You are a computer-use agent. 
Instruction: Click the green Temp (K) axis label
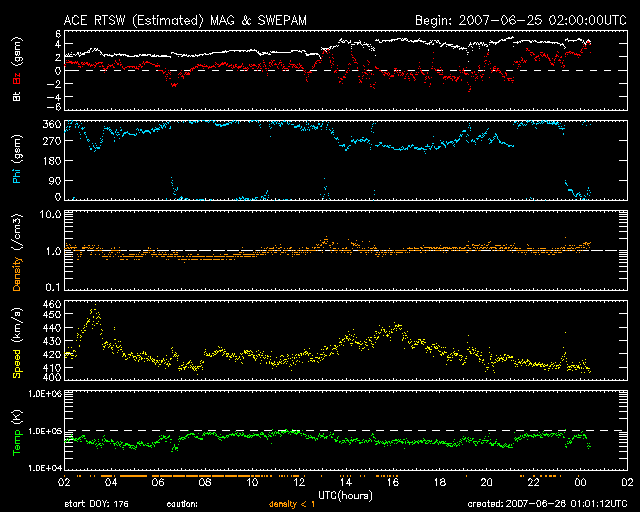coord(16,431)
